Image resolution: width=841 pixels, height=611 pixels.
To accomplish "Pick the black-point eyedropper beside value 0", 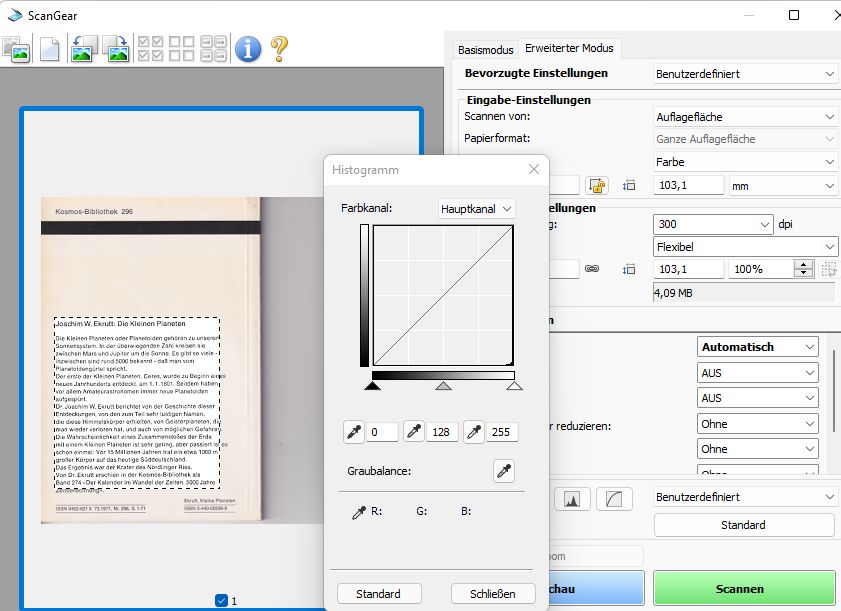I will coord(354,432).
